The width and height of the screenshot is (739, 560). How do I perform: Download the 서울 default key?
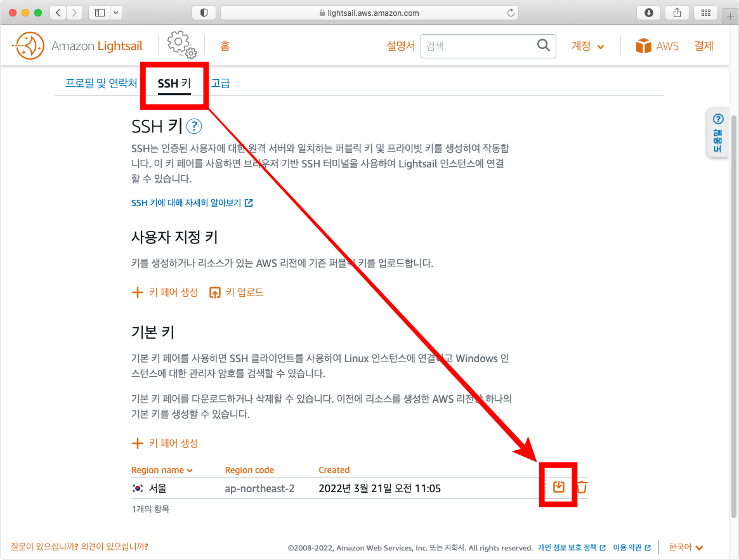[558, 486]
